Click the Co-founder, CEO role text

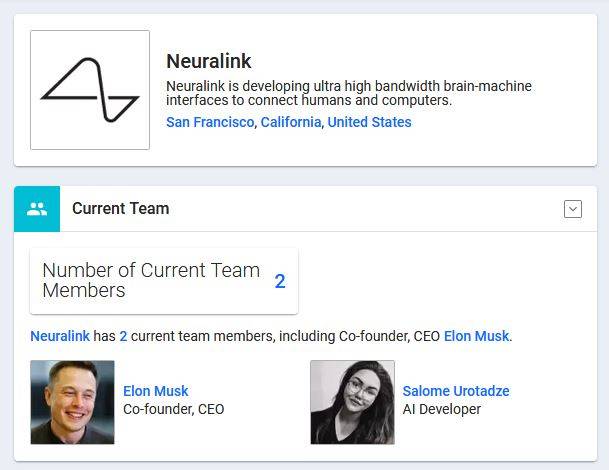click(173, 409)
